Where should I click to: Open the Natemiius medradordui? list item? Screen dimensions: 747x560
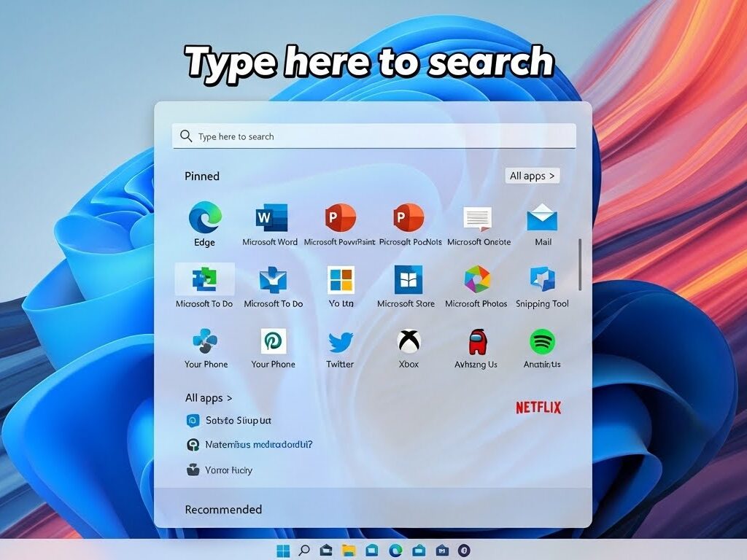(249, 445)
